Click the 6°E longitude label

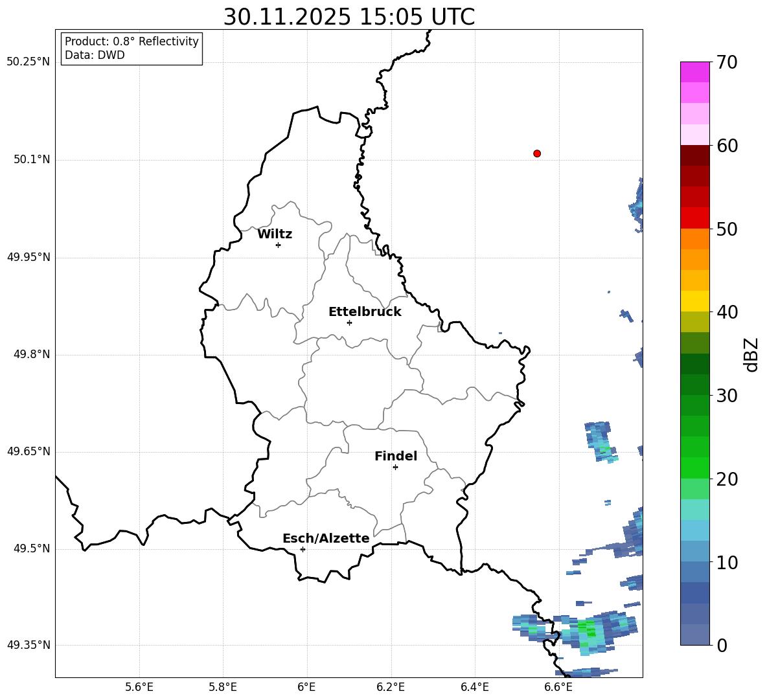[306, 687]
